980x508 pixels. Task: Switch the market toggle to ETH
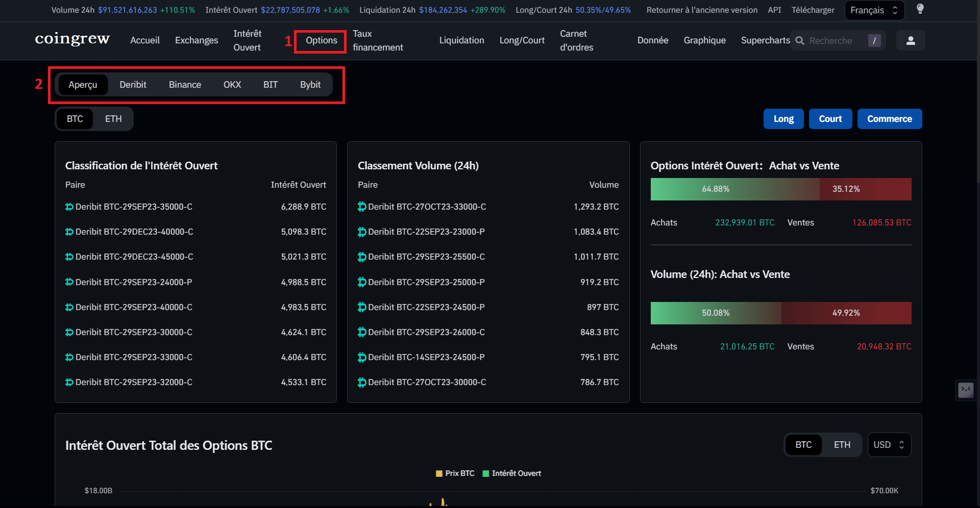point(113,118)
